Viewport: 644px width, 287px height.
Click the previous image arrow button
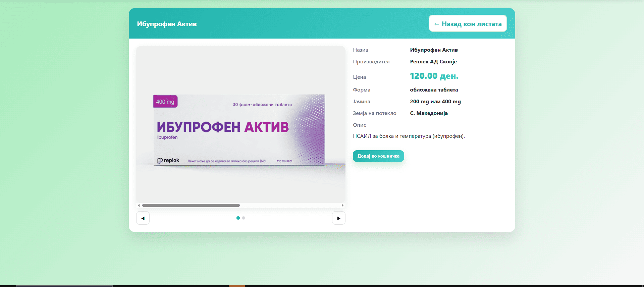coord(143,218)
